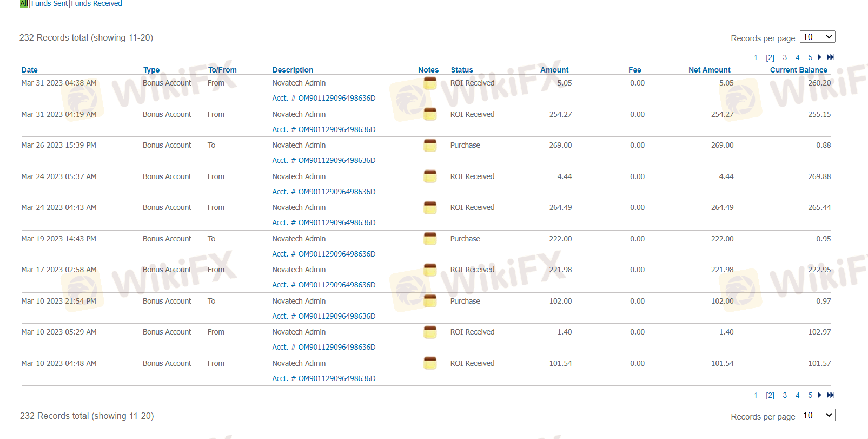Screen dimensions: 868x439
Task: View notes for Mar 26 15:39 PM purchase
Action: click(x=430, y=146)
